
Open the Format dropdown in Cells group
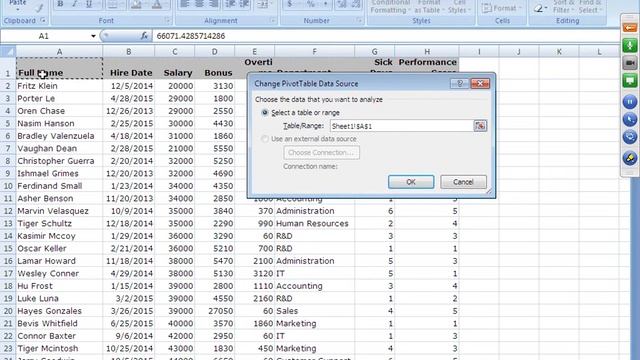point(502,8)
